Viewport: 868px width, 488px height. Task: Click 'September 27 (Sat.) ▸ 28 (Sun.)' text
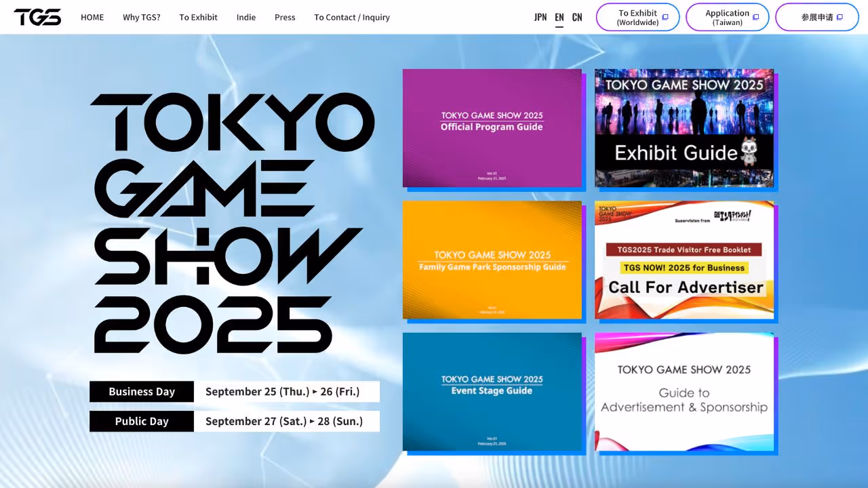pyautogui.click(x=284, y=422)
